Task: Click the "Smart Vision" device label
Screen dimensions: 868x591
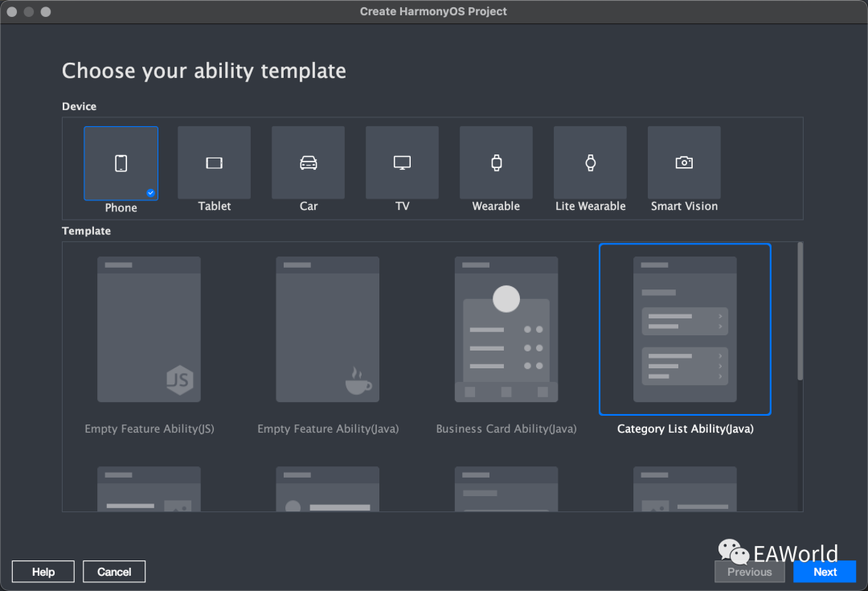Action: point(684,206)
